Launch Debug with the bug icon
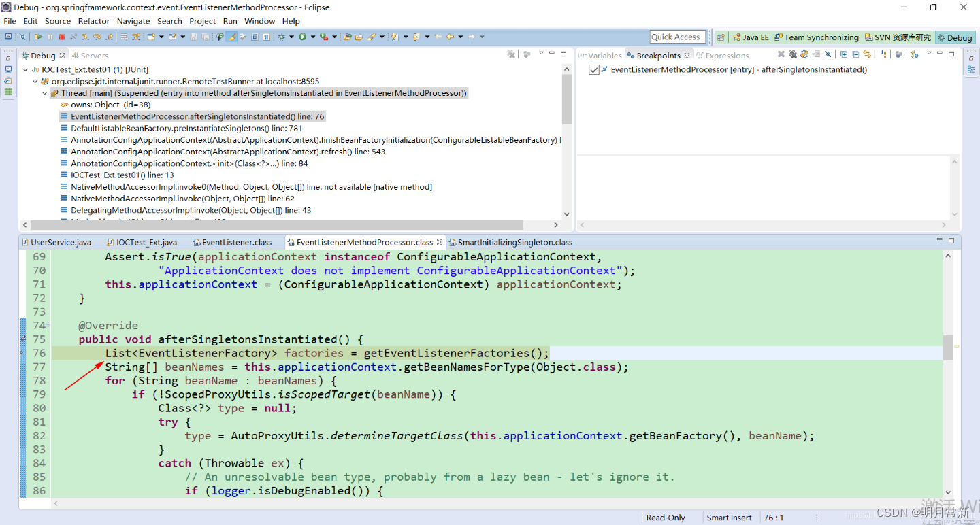Screen dimensions: 980x525 click(281, 37)
